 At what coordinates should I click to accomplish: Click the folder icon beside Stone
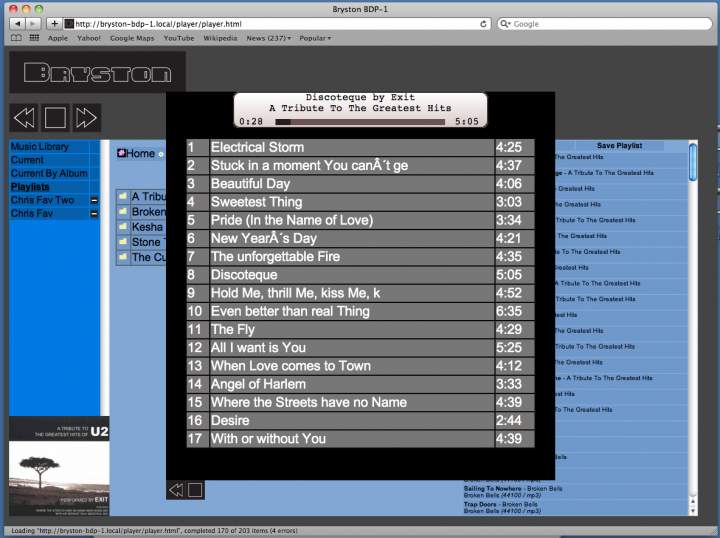pyautogui.click(x=123, y=242)
